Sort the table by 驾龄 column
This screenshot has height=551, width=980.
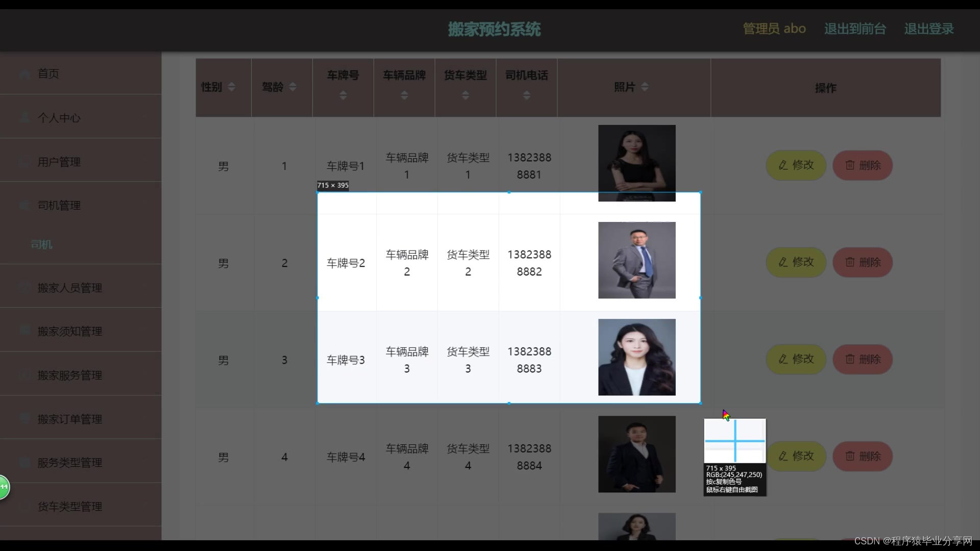click(292, 87)
